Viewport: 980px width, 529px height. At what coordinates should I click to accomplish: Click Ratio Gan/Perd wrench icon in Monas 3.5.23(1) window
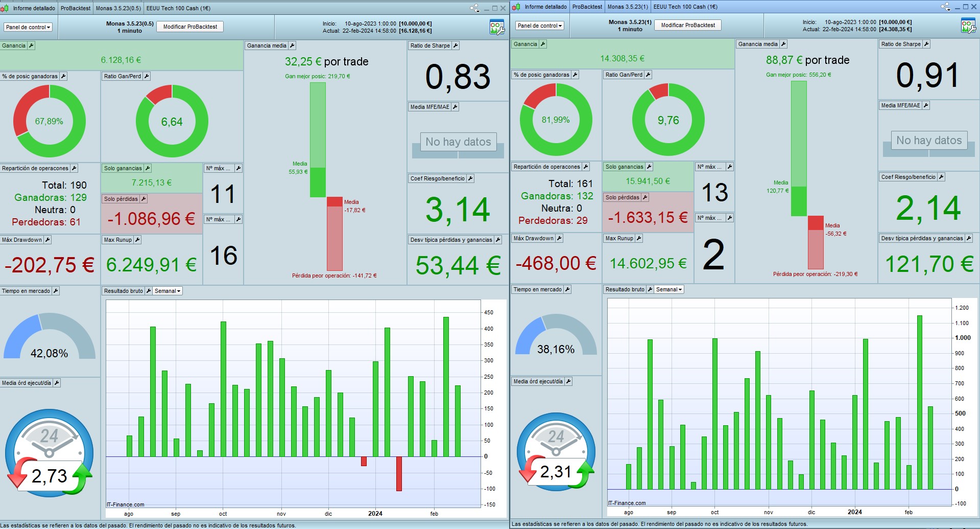click(x=648, y=75)
